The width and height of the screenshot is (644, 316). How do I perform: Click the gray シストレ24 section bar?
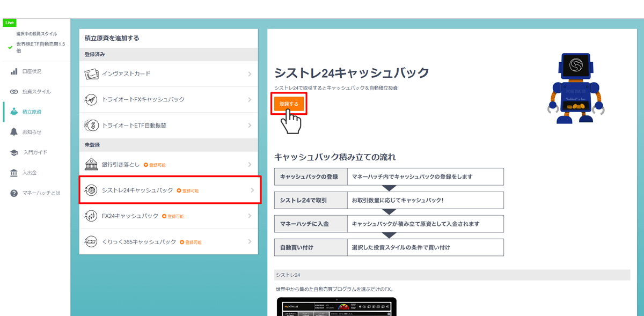(452, 275)
